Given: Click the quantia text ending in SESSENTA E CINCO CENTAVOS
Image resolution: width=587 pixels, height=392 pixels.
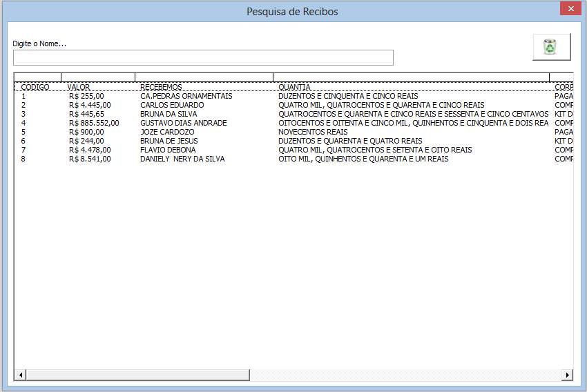Looking at the screenshot, I should click(x=413, y=114).
